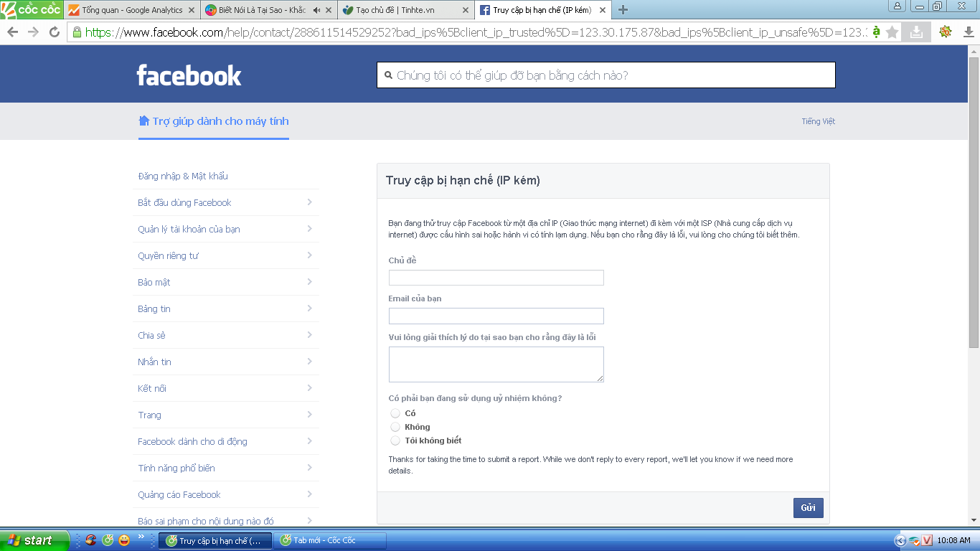
Task: Open Đăng nhập & Mật khẩu link
Action: pyautogui.click(x=183, y=176)
